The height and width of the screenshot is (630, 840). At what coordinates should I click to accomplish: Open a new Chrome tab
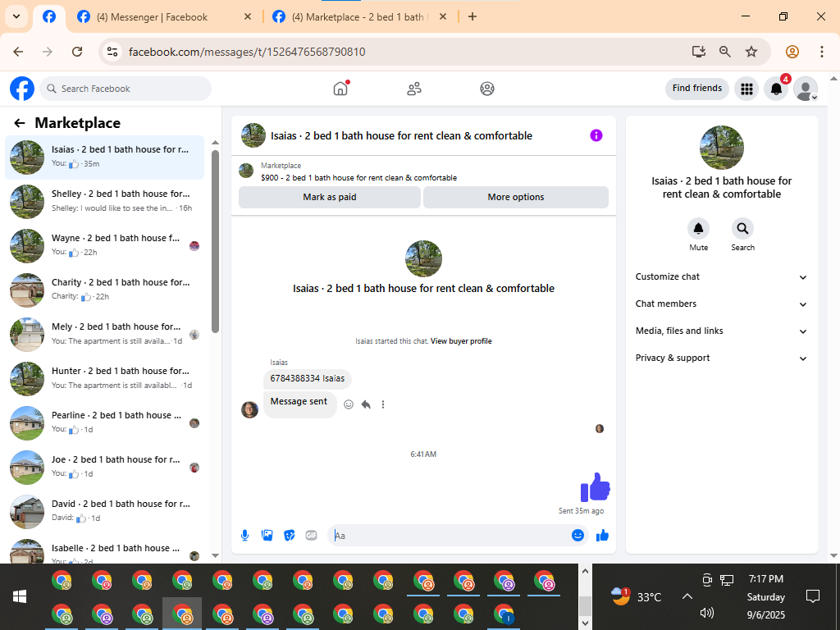coord(472,16)
